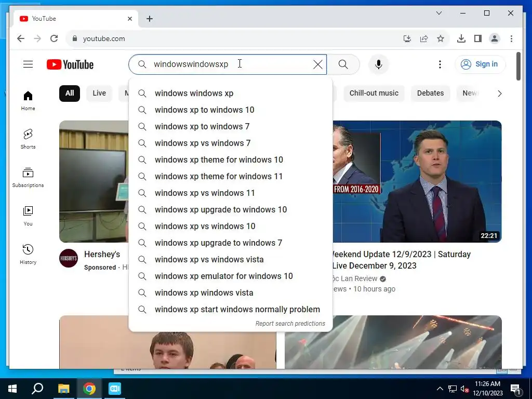Switch to the YouTube browser tab
This screenshot has height=399, width=532.
point(76,19)
